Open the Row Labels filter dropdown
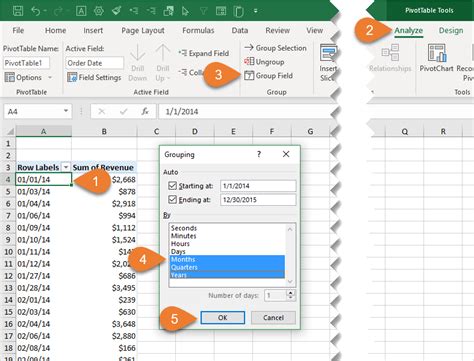474x361 pixels. tap(66, 167)
